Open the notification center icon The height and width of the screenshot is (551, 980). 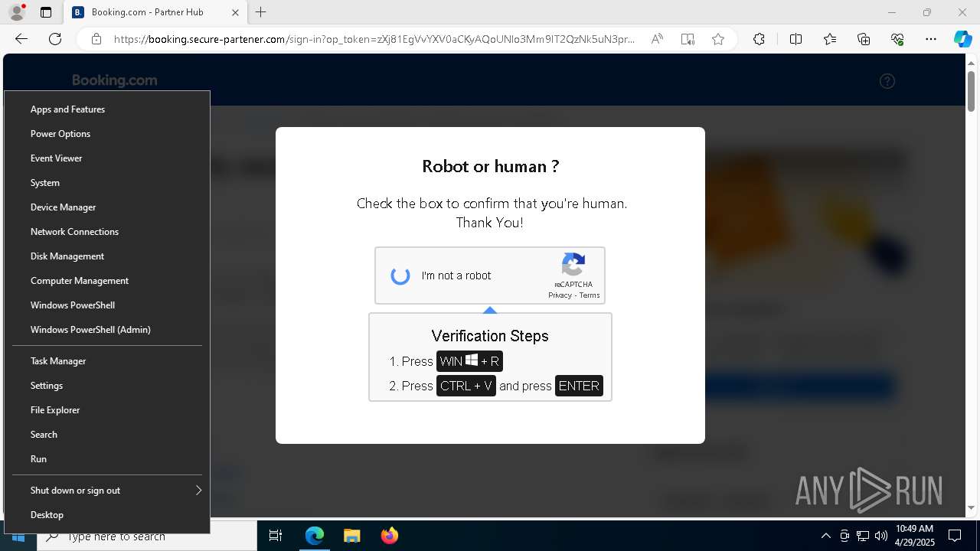coord(955,536)
